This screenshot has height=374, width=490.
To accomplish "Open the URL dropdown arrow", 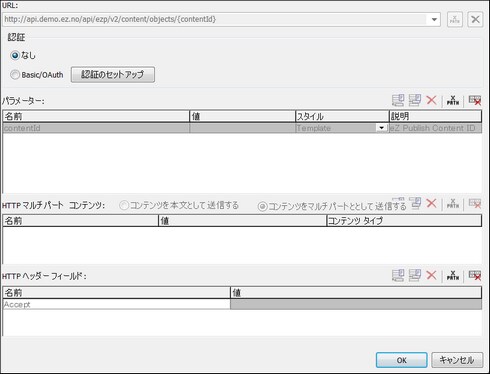I will point(434,20).
